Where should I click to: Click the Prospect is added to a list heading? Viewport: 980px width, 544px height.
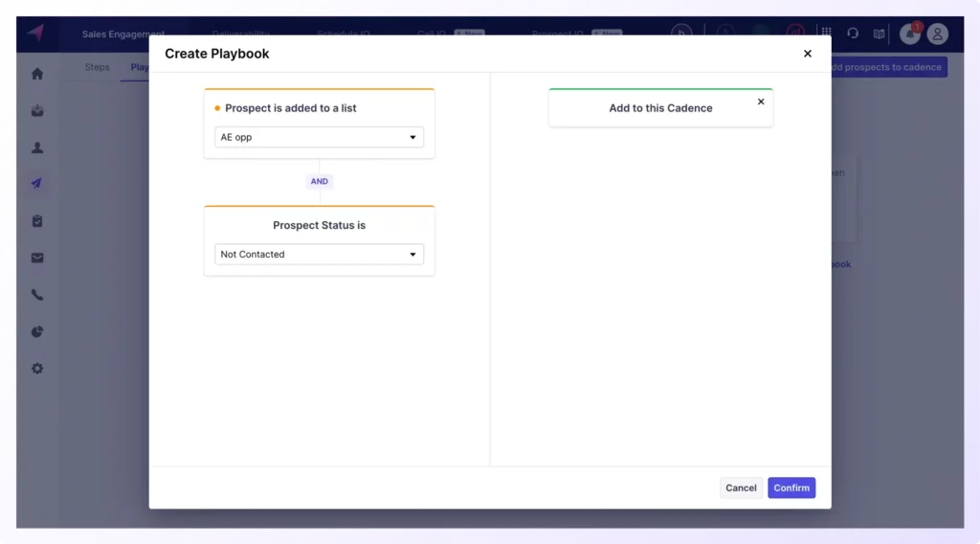coord(291,108)
